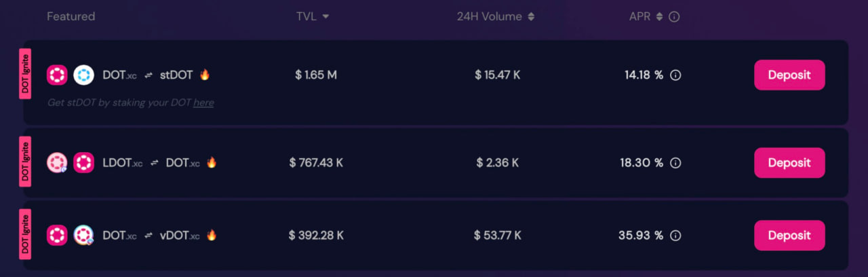Click the vDOT token icon
The width and height of the screenshot is (868, 277).
point(83,235)
